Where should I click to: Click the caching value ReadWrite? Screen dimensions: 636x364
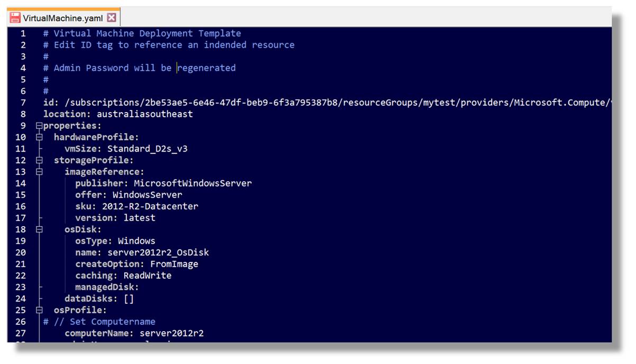coord(148,275)
